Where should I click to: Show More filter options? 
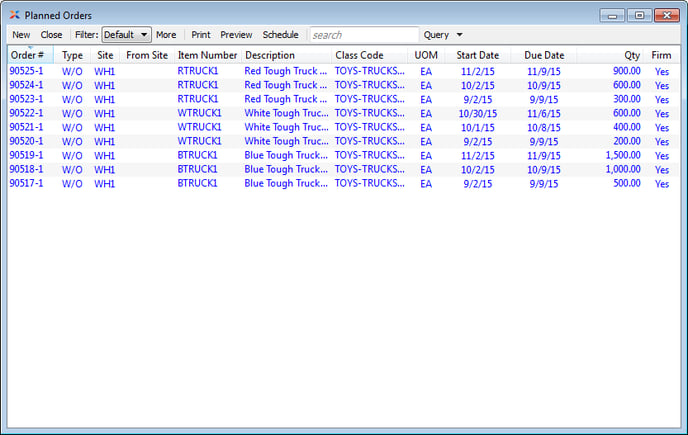[x=166, y=35]
